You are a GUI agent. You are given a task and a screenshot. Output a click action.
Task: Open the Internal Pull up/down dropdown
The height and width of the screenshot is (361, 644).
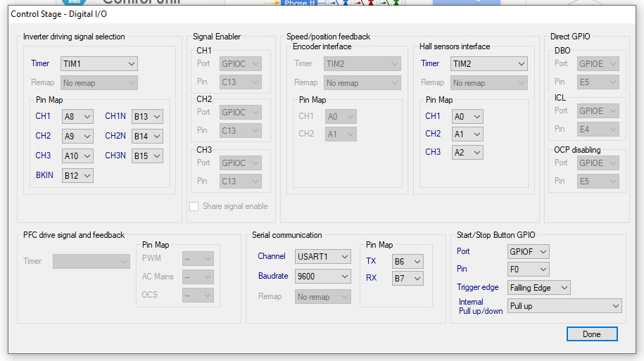coord(564,306)
